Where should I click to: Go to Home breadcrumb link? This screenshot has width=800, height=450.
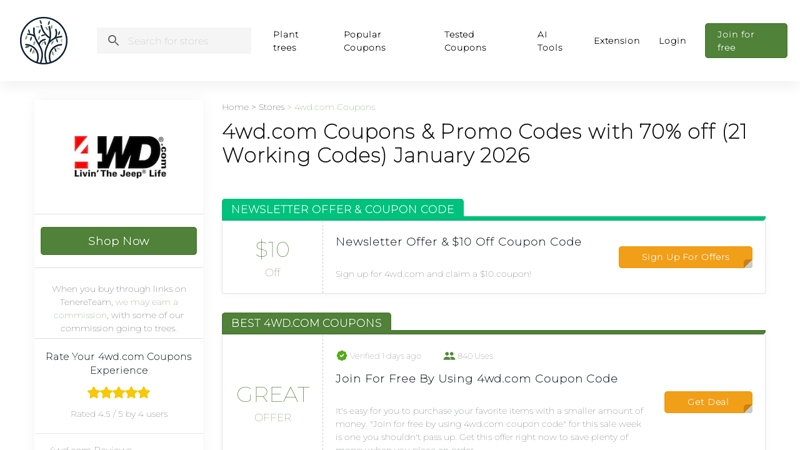[x=235, y=107]
